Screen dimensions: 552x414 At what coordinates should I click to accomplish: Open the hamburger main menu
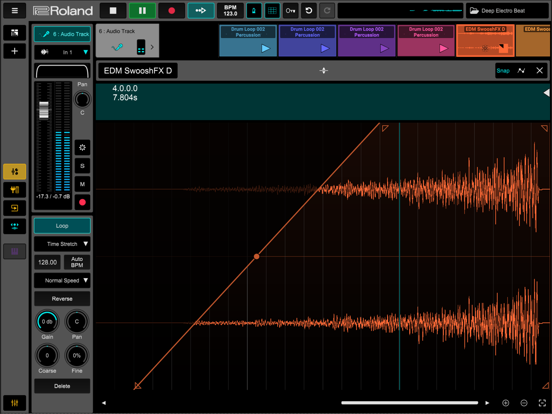[x=14, y=11]
